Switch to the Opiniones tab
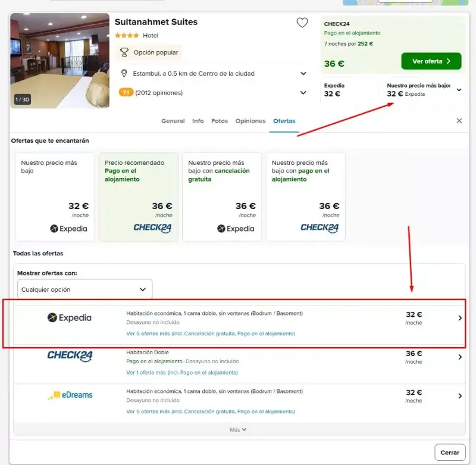Screen dimensions: 476x465 [250, 121]
